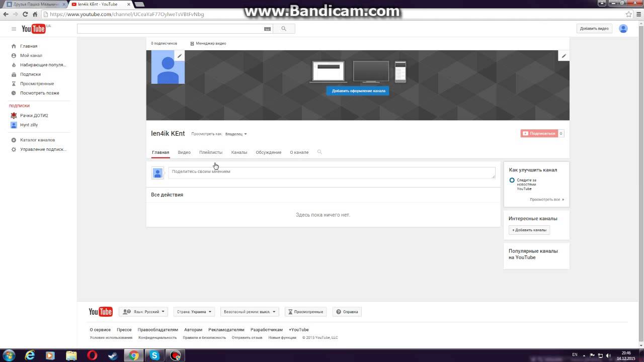Viewport: 644px width, 362px height.
Task: Expand Безопасный режим dropdown
Action: (250, 312)
